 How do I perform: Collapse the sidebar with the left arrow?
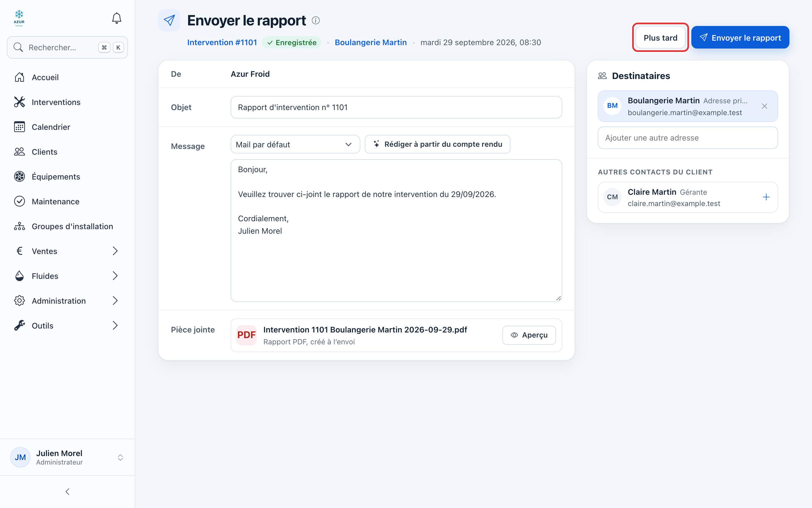(x=67, y=492)
